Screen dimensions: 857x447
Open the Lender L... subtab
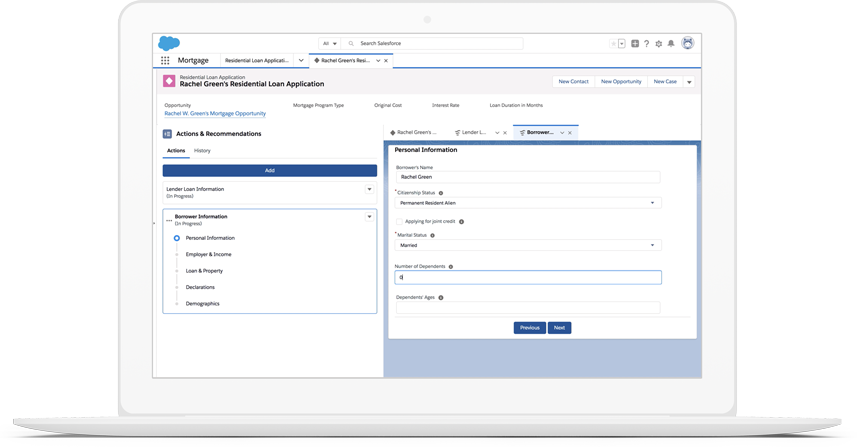[471, 133]
